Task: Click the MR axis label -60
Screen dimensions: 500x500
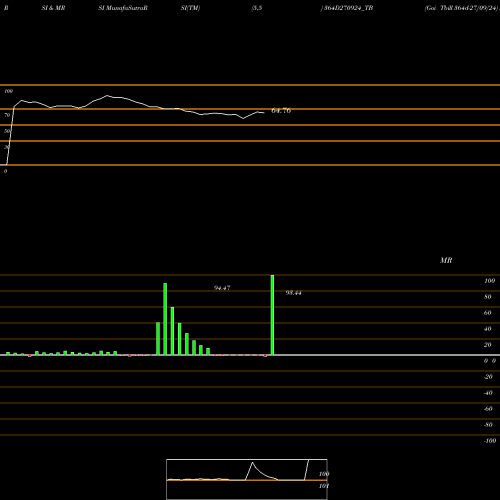Action: (488, 409)
